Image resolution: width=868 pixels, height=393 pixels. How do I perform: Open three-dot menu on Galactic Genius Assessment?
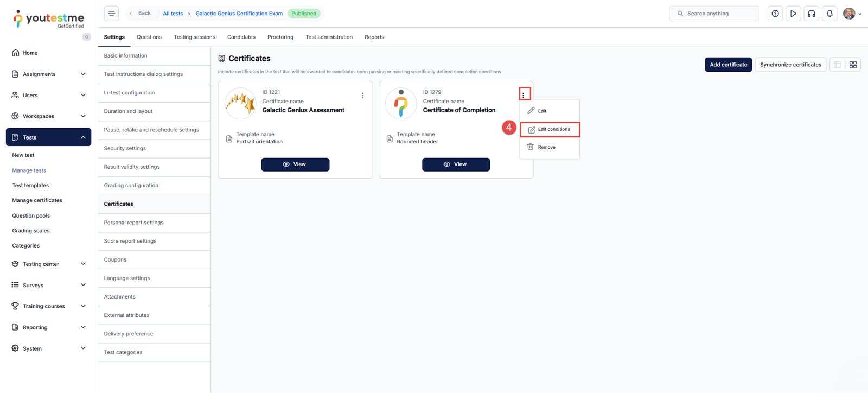pos(362,96)
